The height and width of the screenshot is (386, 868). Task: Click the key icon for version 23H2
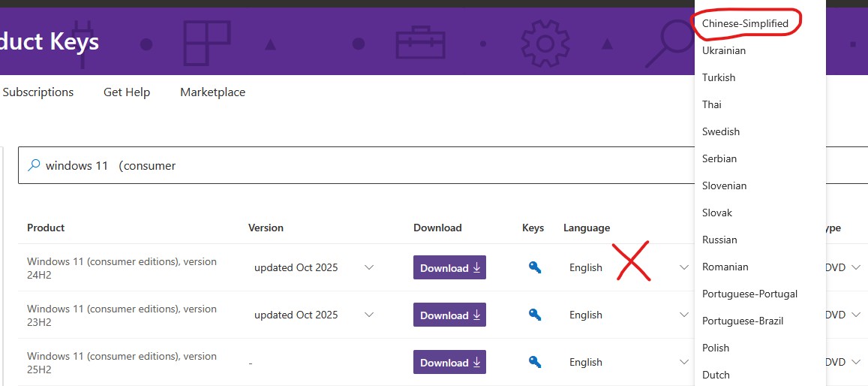tap(534, 315)
